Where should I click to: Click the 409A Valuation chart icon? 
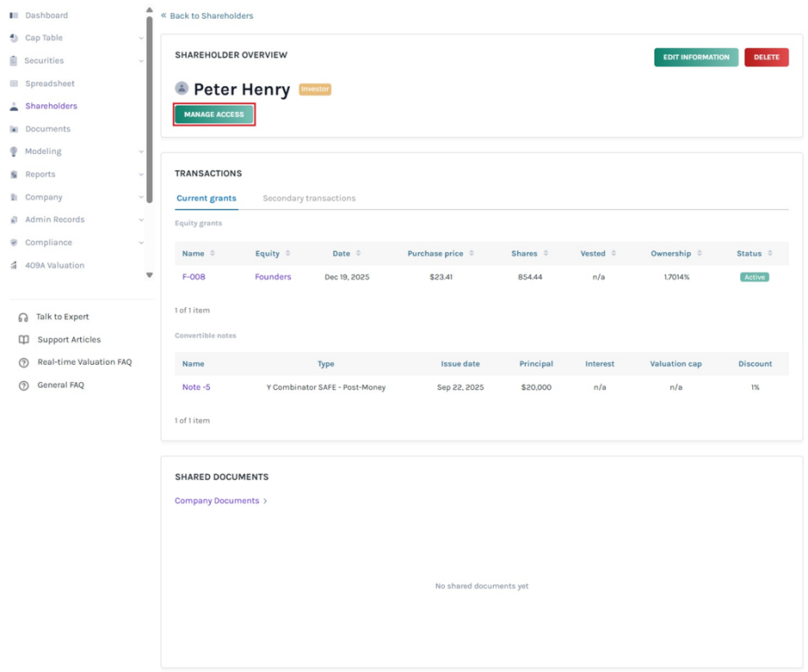point(14,265)
